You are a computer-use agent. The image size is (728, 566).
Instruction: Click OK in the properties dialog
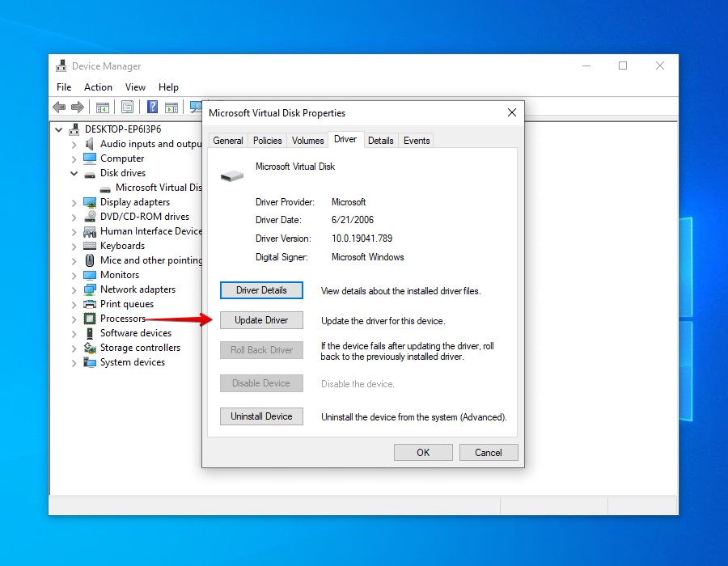click(x=423, y=452)
